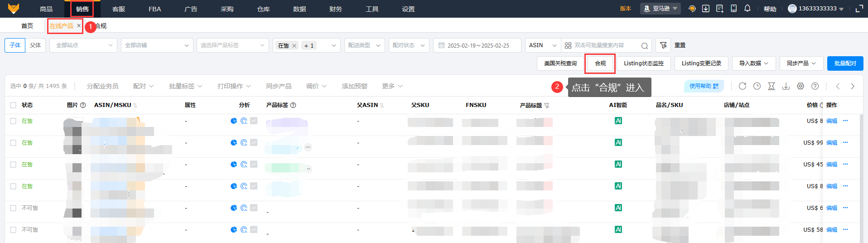The image size is (868, 243).
Task: Go to next page arrow
Action: (x=853, y=86)
